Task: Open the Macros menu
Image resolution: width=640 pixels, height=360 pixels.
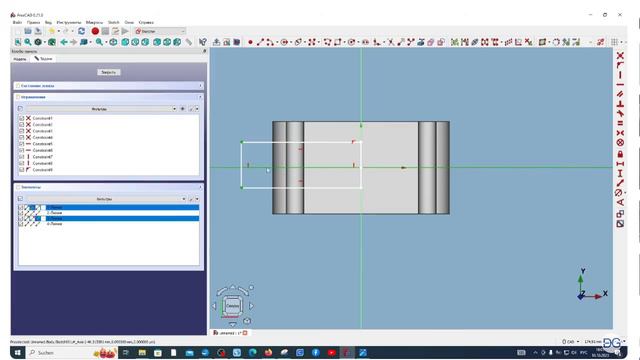Action: (x=94, y=22)
